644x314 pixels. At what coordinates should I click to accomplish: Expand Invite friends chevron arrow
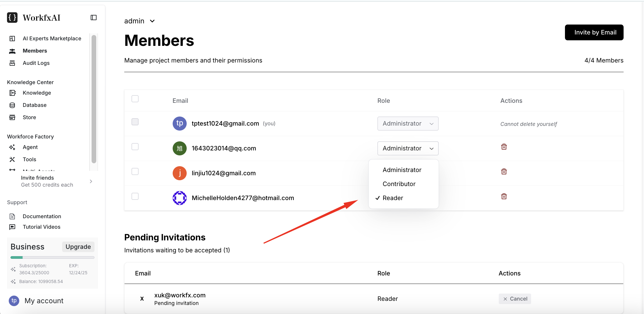91,181
